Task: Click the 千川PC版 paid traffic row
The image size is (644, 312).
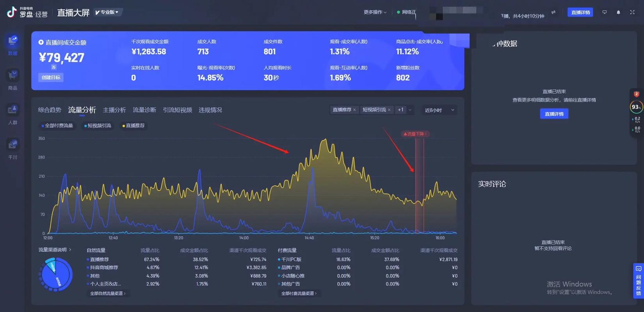Action: 367,259
